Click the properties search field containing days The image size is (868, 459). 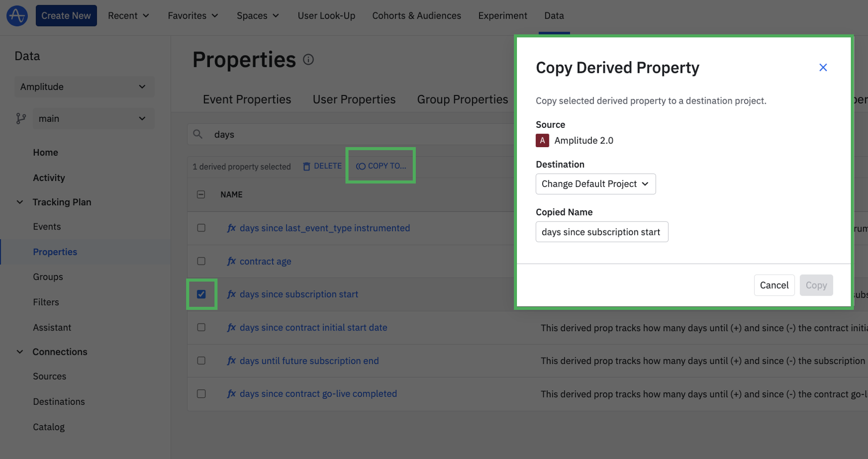click(351, 134)
